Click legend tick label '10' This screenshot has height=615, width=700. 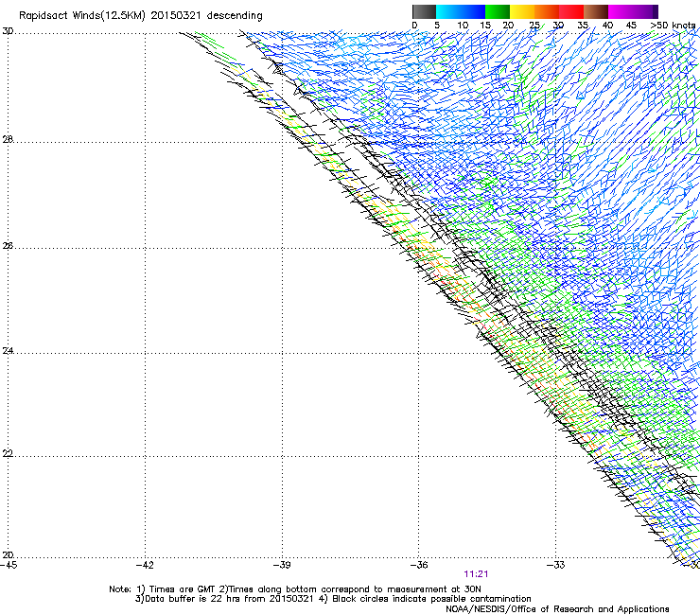[463, 26]
